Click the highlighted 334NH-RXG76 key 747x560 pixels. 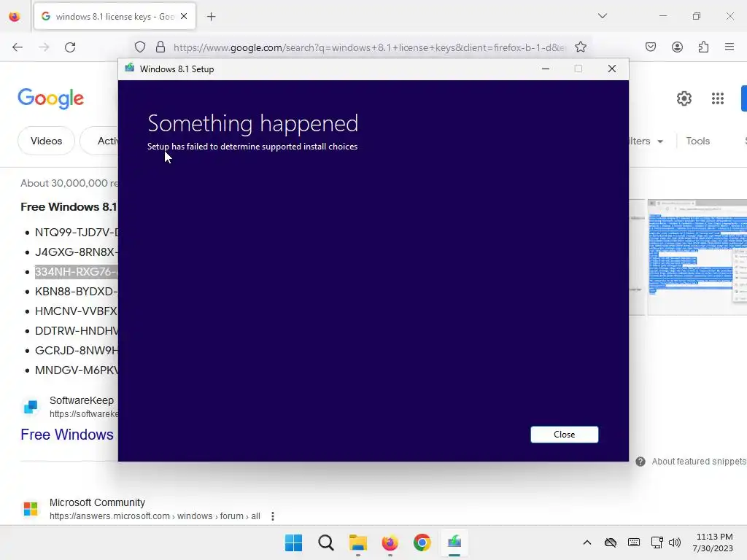[76, 272]
